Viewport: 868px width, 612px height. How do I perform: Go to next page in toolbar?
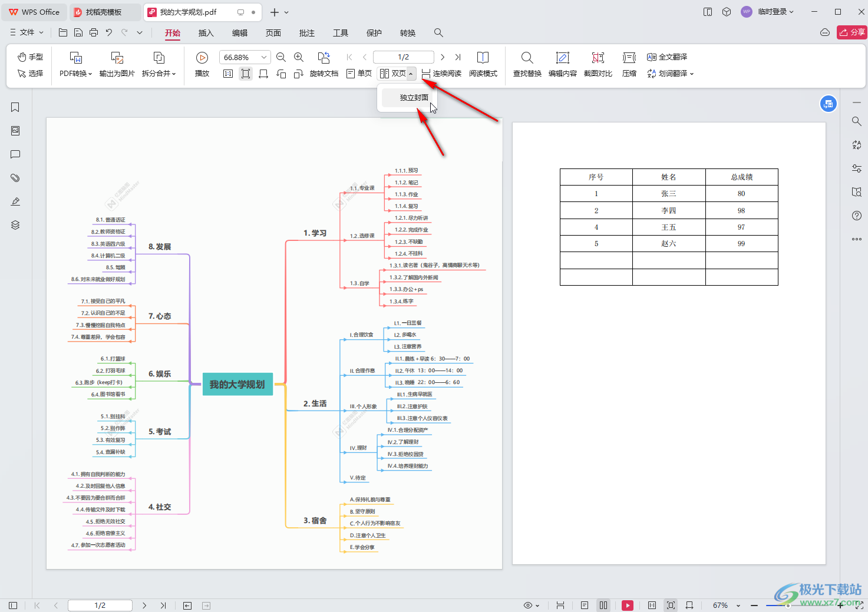443,57
